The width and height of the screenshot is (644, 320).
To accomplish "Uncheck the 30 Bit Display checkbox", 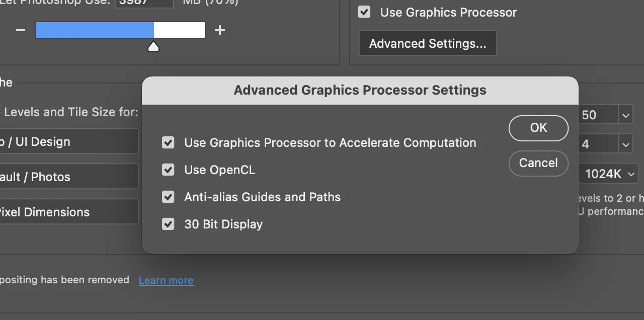I will [168, 224].
